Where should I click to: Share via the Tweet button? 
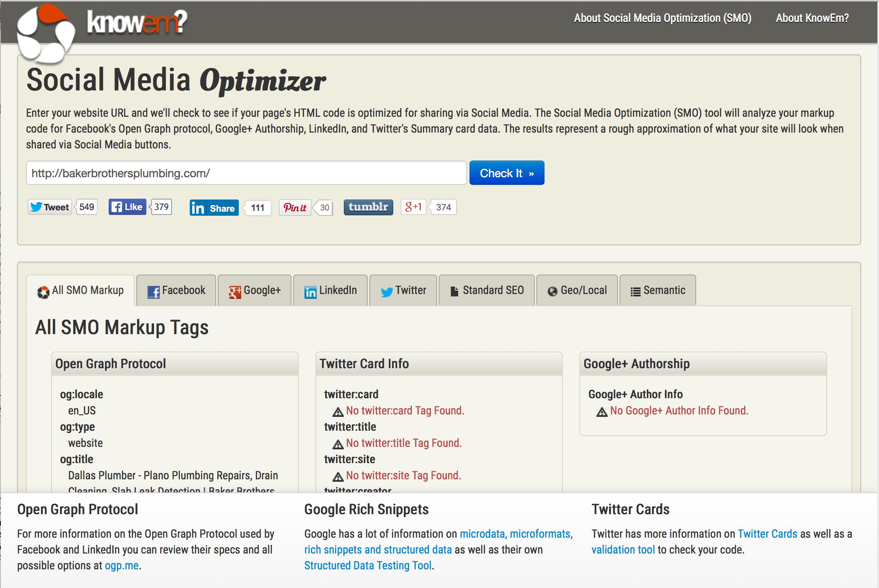50,207
